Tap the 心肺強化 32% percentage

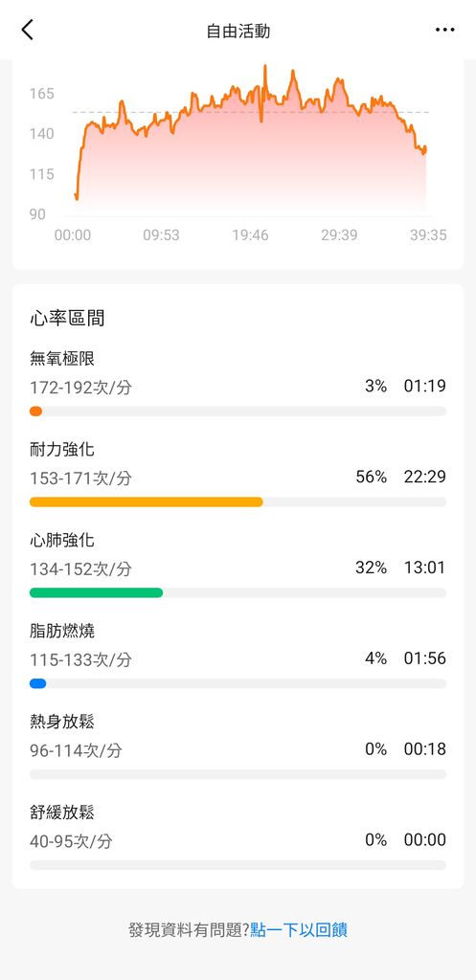tap(371, 568)
